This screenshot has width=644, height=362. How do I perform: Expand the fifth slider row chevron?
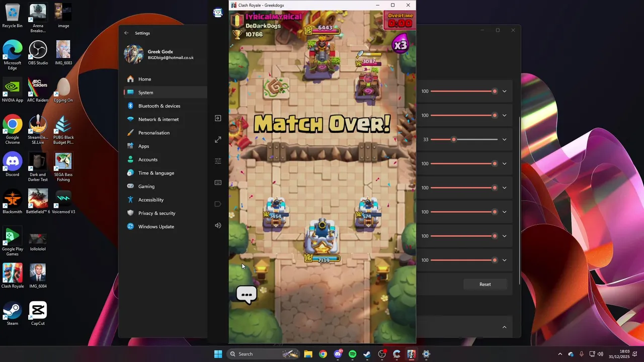[504, 188]
